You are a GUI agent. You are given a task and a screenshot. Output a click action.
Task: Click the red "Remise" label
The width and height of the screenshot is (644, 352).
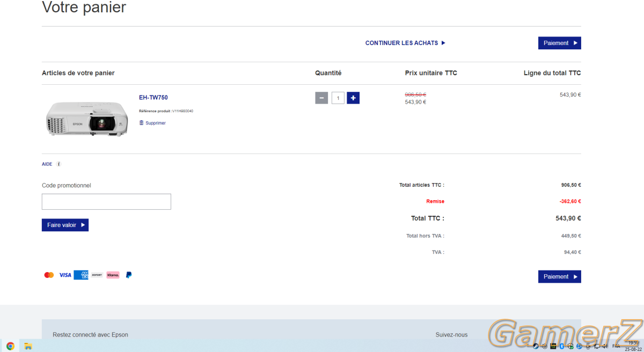435,201
